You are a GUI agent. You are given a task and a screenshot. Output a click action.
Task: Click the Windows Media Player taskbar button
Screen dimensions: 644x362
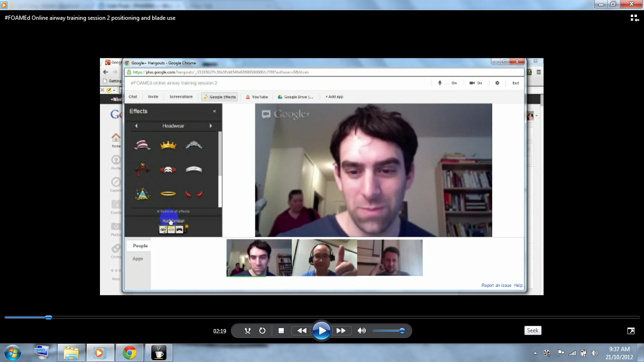click(x=100, y=353)
